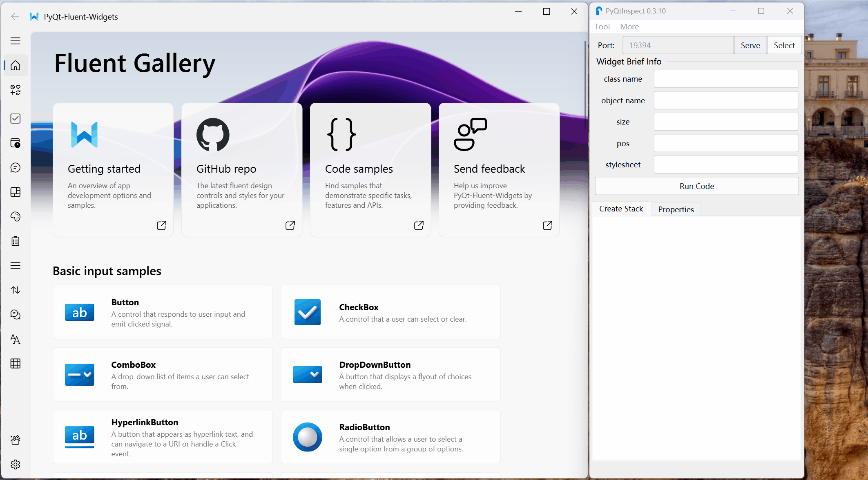Viewport: 868px width, 480px height.
Task: Open the layout grid sidebar icon
Action: [x=16, y=192]
